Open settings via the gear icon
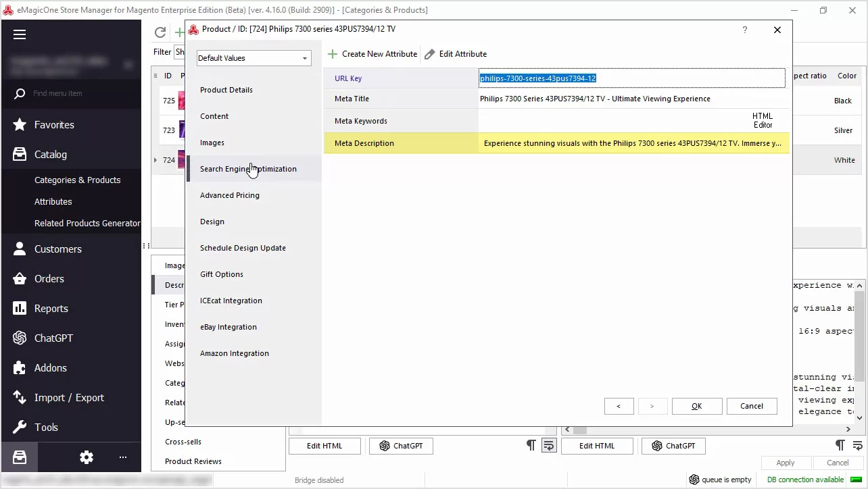This screenshot has height=489, width=868. click(87, 457)
